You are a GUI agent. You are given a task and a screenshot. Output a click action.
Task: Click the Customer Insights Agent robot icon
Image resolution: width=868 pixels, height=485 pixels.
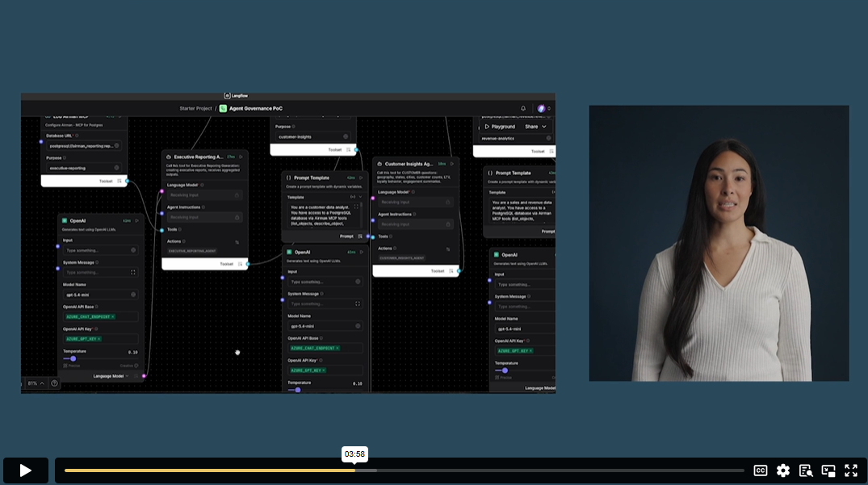tap(379, 164)
